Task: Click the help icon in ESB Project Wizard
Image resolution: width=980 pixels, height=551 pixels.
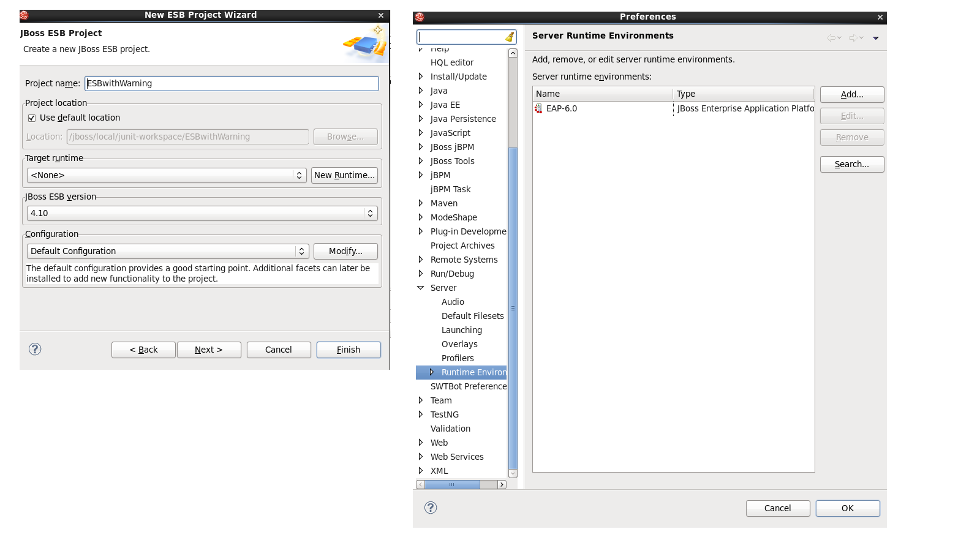Action: 35,349
